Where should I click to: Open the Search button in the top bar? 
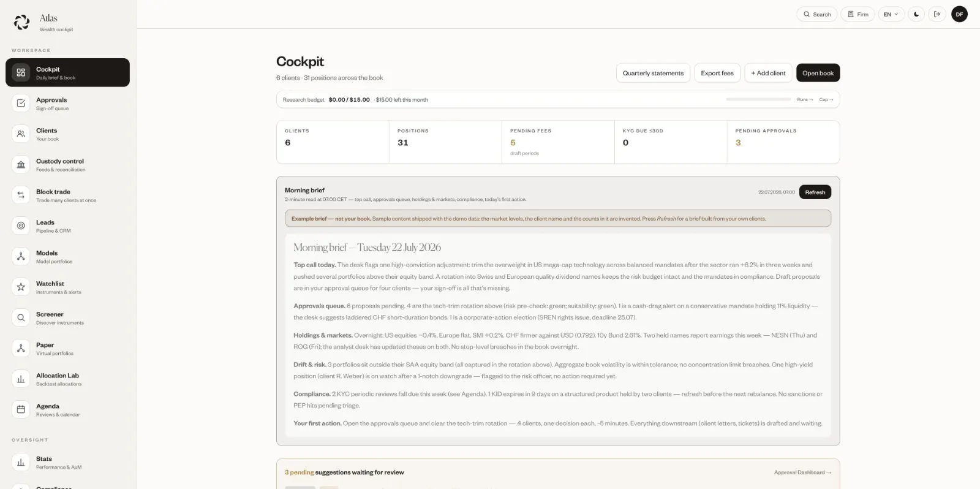point(817,14)
